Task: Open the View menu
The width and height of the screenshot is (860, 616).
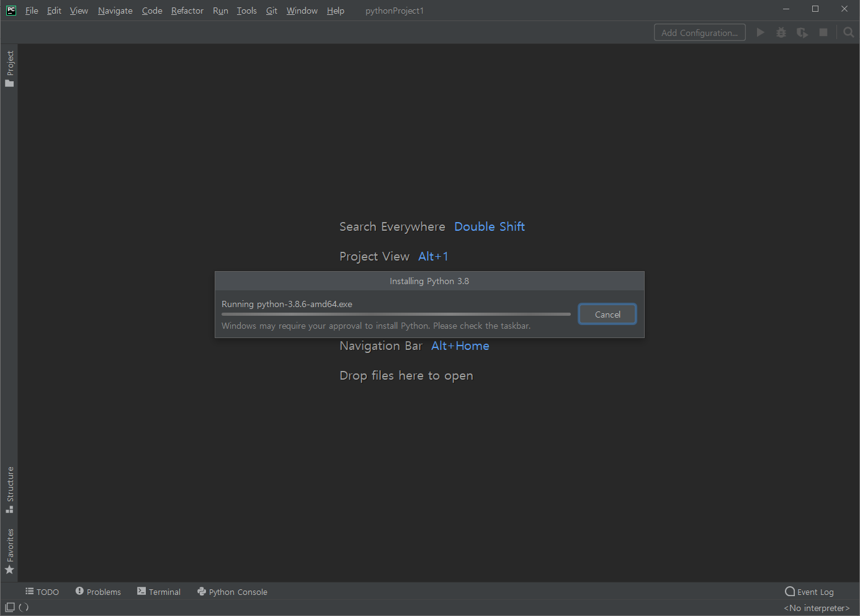Action: tap(79, 11)
